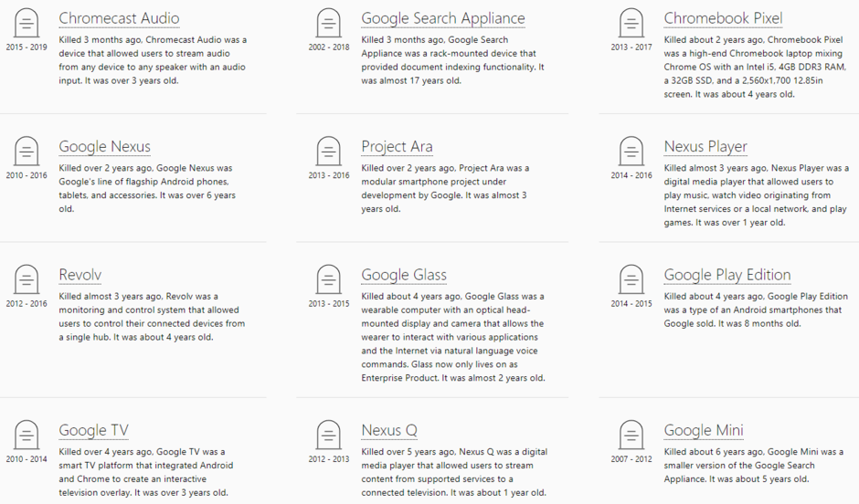Open the Nexus Q heading link
Screen dimensions: 859x504
(x=388, y=431)
